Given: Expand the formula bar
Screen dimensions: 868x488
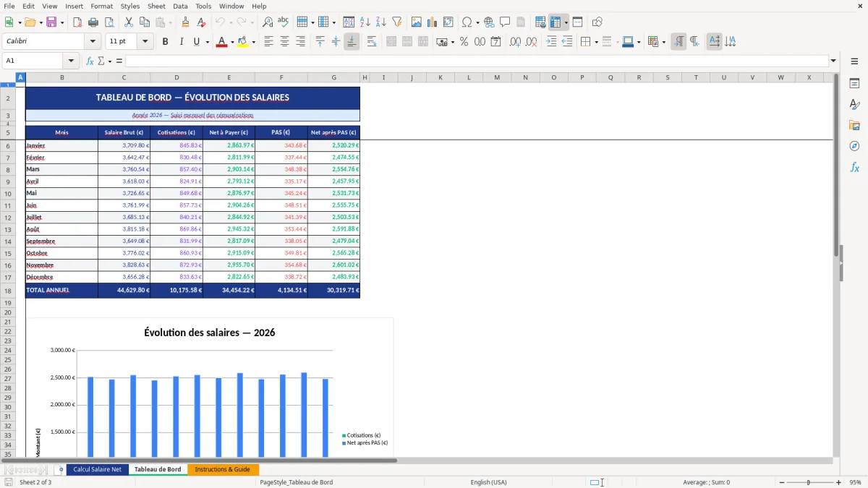Looking at the screenshot, I should [x=833, y=61].
